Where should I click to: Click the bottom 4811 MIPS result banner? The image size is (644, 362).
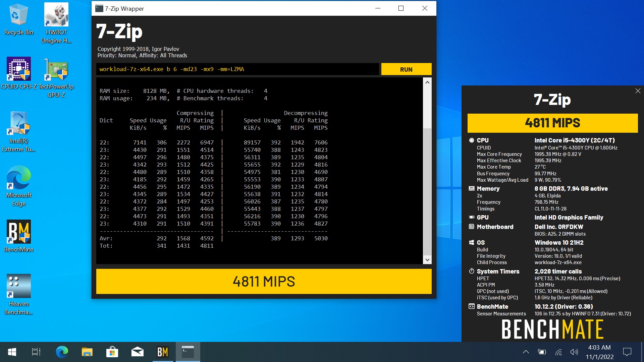click(264, 282)
